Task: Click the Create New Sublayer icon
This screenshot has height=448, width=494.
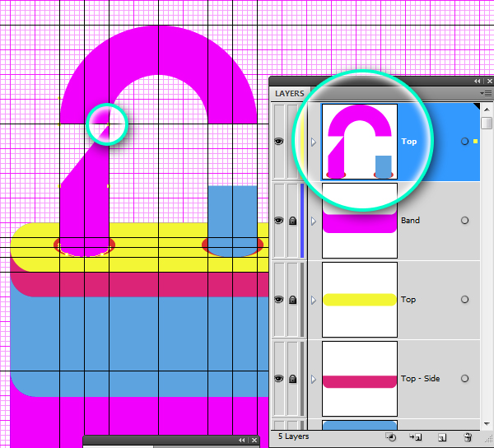Action: coord(416,437)
